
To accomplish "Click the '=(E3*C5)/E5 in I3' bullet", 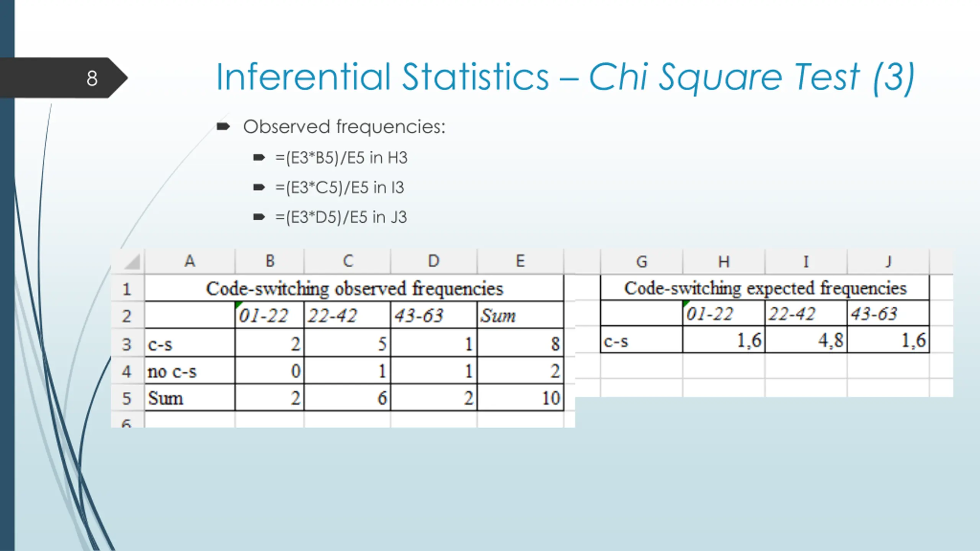I will pyautogui.click(x=340, y=187).
